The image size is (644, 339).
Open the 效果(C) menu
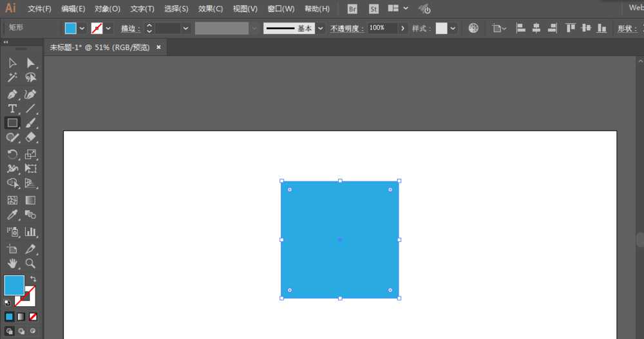click(x=210, y=9)
